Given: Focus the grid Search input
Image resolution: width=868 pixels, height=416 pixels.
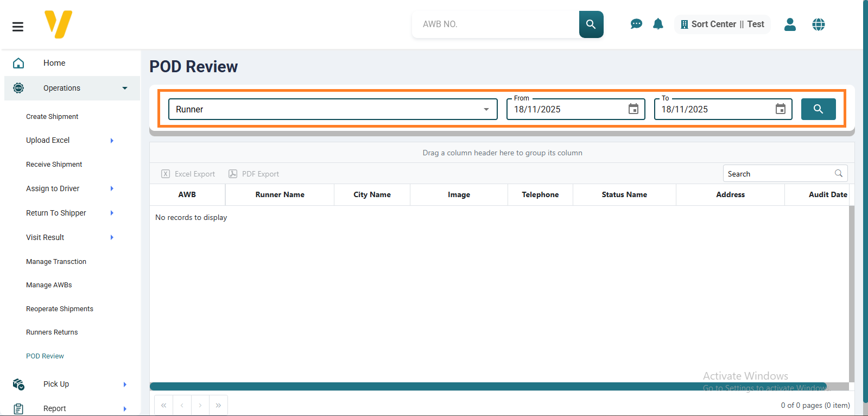Looking at the screenshot, I should (x=780, y=174).
